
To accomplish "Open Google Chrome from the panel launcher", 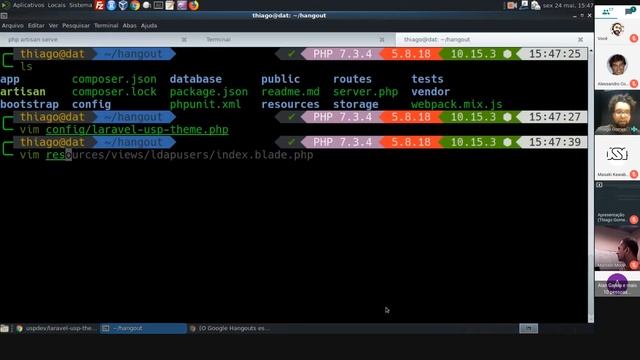I will (135, 5).
